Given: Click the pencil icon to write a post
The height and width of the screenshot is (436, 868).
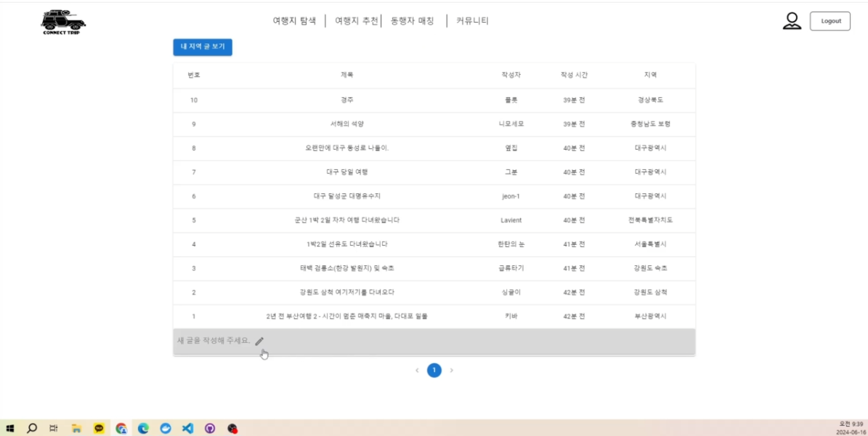Looking at the screenshot, I should click(x=259, y=340).
